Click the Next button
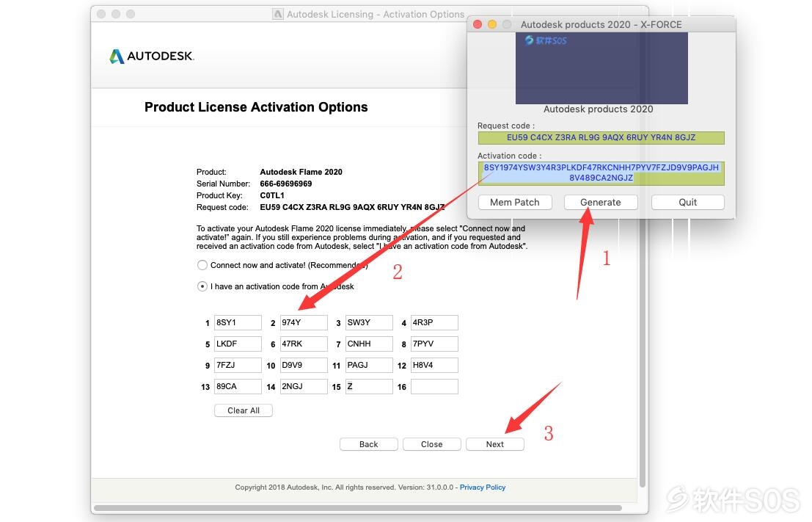The image size is (812, 522). coord(494,444)
